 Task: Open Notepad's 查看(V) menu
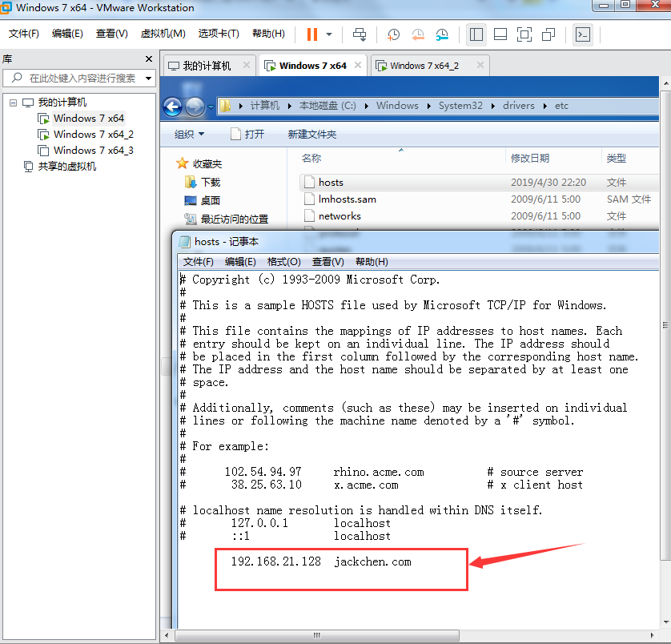(327, 262)
